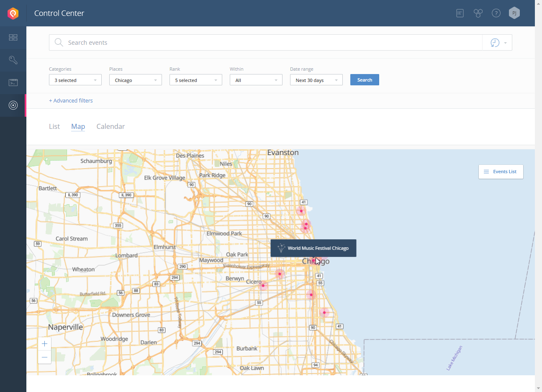The image size is (542, 392).
Task: Click the Bartlett label on the map
Action: pos(48,188)
